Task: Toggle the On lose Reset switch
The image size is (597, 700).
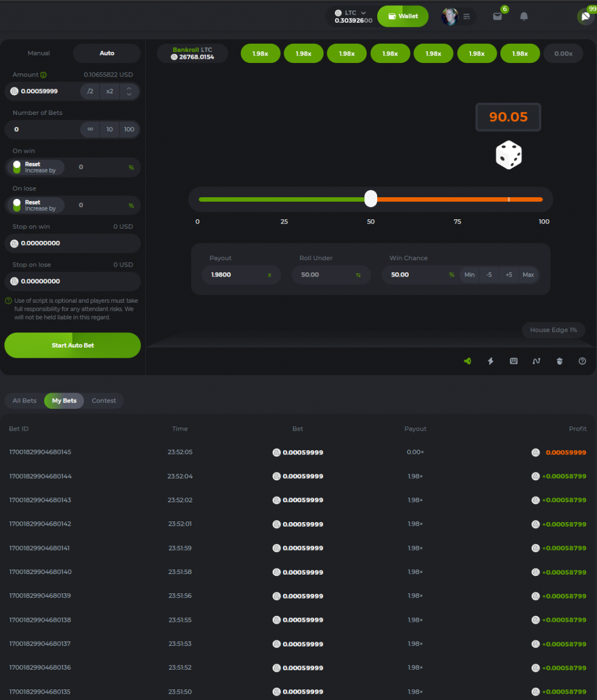Action: tap(17, 205)
